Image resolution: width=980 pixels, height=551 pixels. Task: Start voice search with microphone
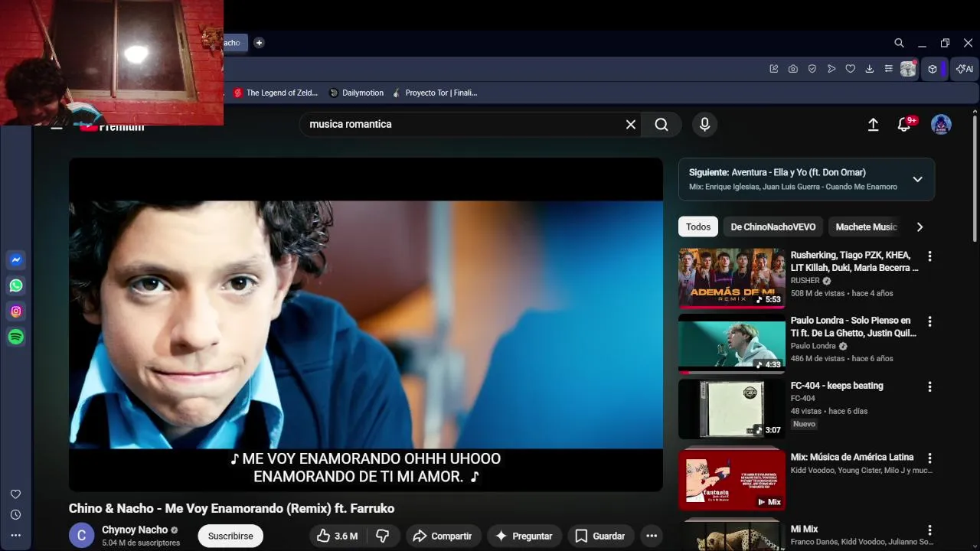(x=704, y=125)
